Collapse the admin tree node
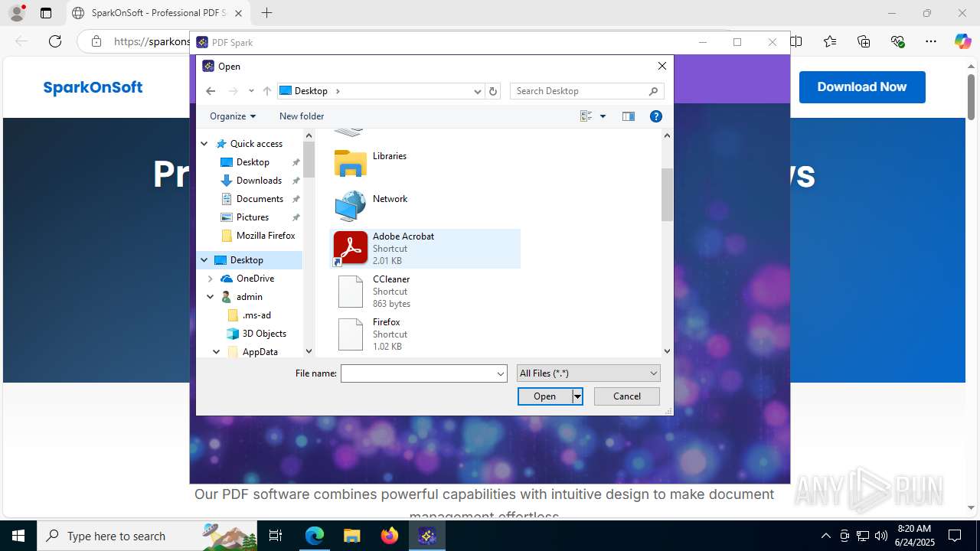The height and width of the screenshot is (551, 980). coord(211,297)
